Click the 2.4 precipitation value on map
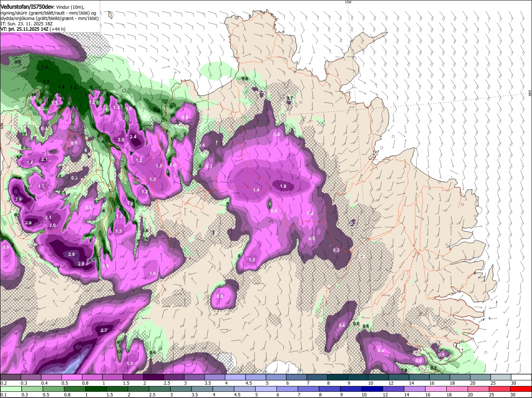The image size is (532, 398). (133, 137)
